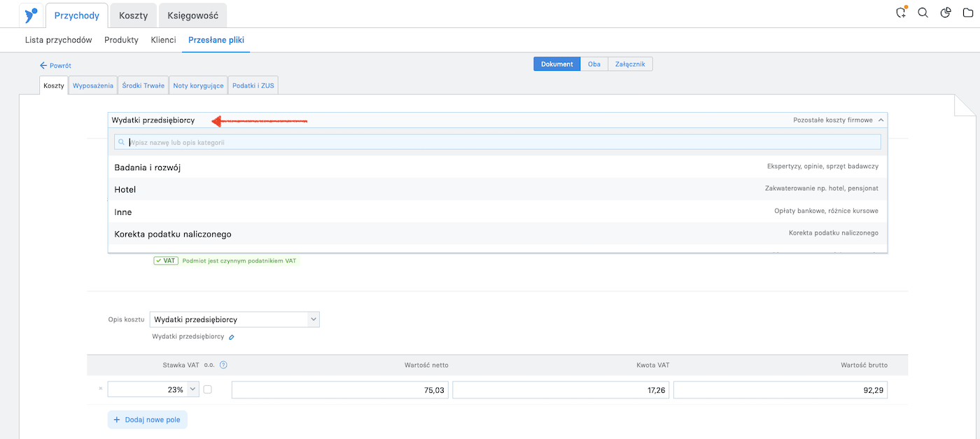The width and height of the screenshot is (980, 439).
Task: Select the Dokument view toggle
Action: click(557, 64)
